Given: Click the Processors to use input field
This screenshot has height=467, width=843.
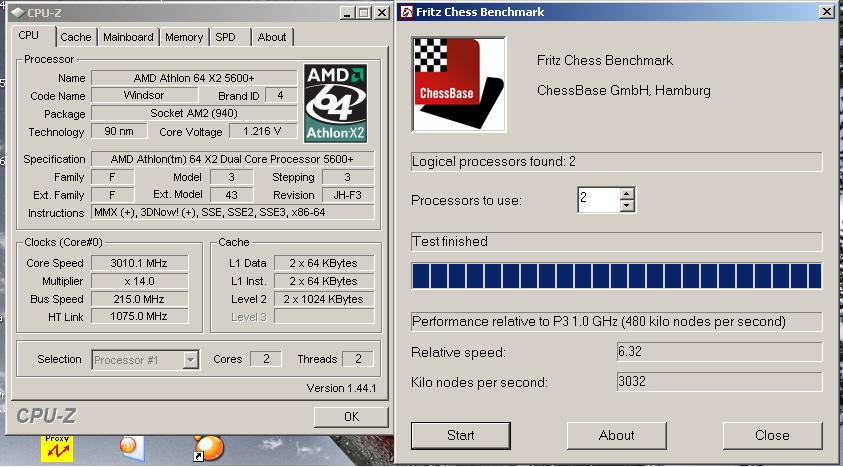Looking at the screenshot, I should [599, 199].
